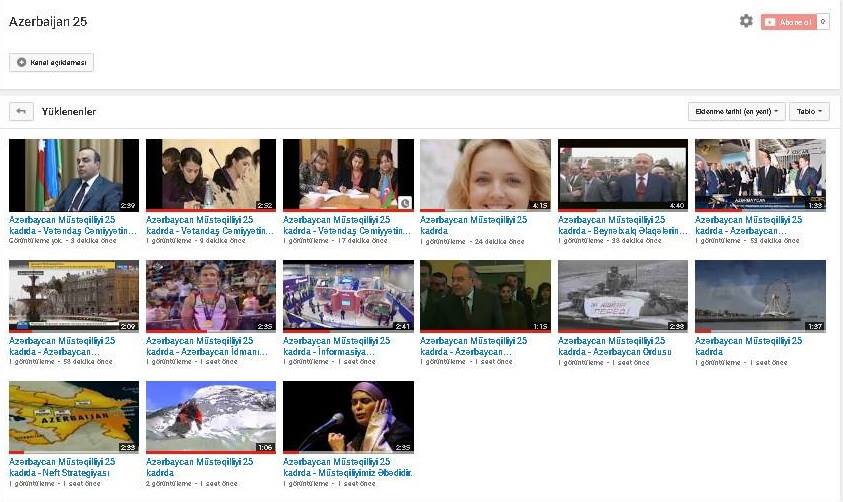Open Vətəndaş Cəmiyyətin title posted 9 dakika önce
Viewport: 843px width, 502px height.
tap(210, 225)
